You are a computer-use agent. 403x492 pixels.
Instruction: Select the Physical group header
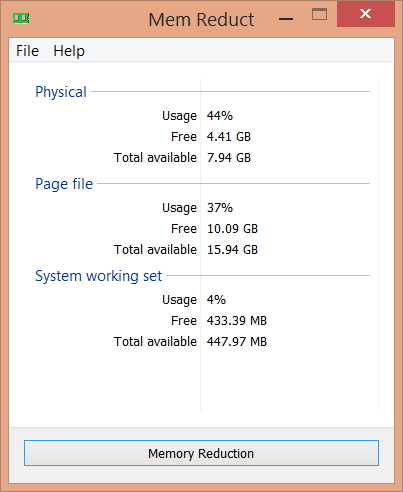pyautogui.click(x=61, y=92)
